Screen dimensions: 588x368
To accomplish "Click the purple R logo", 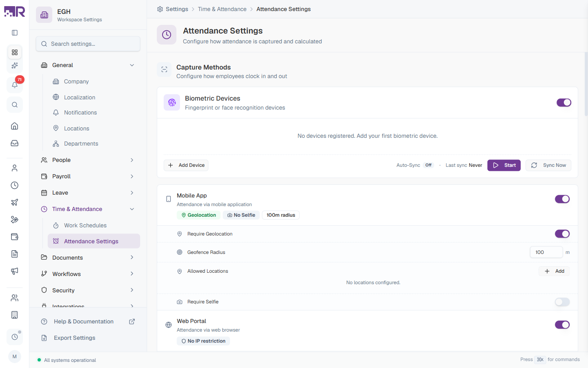I will click(x=15, y=11).
